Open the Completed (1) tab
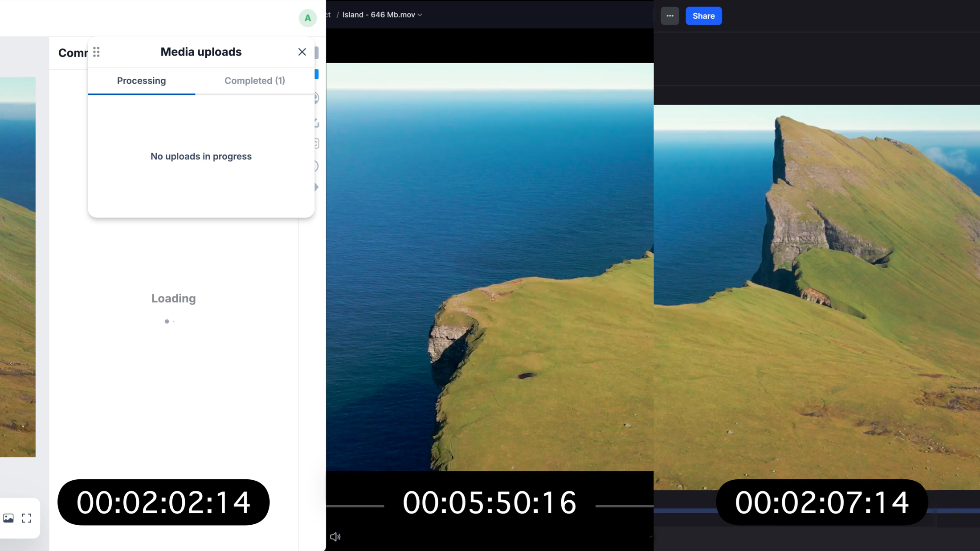 pyautogui.click(x=254, y=81)
